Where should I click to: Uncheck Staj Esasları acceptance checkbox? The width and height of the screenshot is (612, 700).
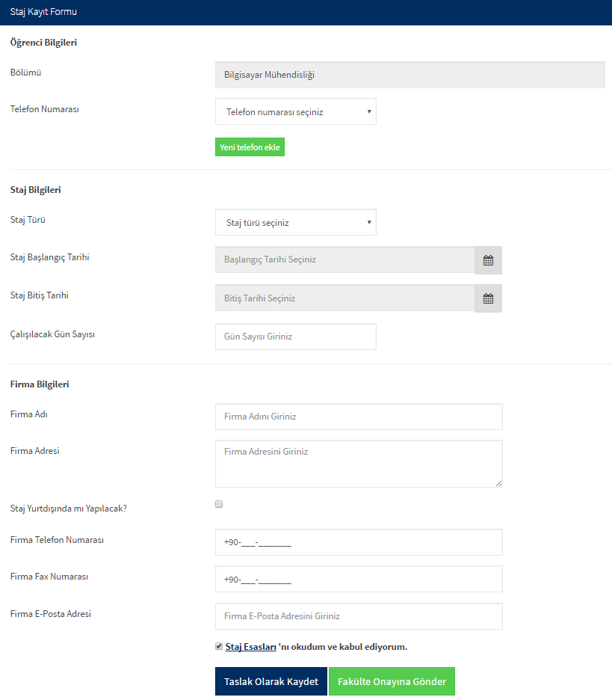[219, 646]
